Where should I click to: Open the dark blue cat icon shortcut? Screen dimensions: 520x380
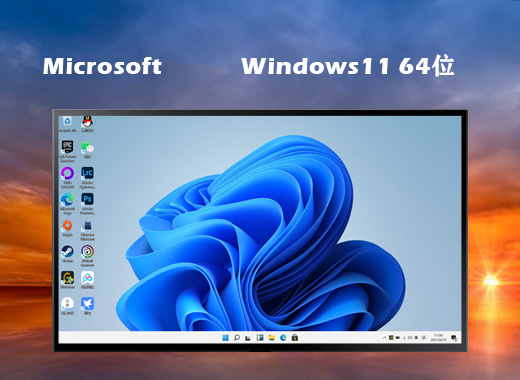click(x=87, y=230)
